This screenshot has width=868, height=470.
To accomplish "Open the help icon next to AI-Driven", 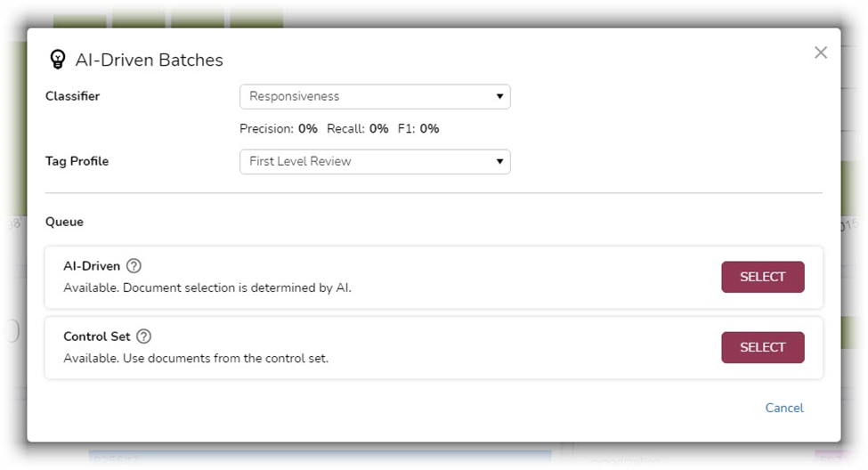I will tap(134, 266).
